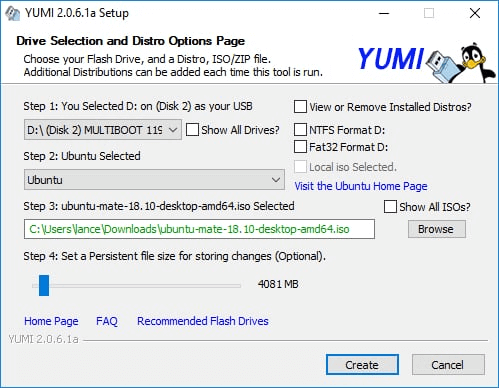This screenshot has height=388, width=499.
Task: Click the YUMI 2.0.6.1a version footer text
Action: tap(43, 339)
